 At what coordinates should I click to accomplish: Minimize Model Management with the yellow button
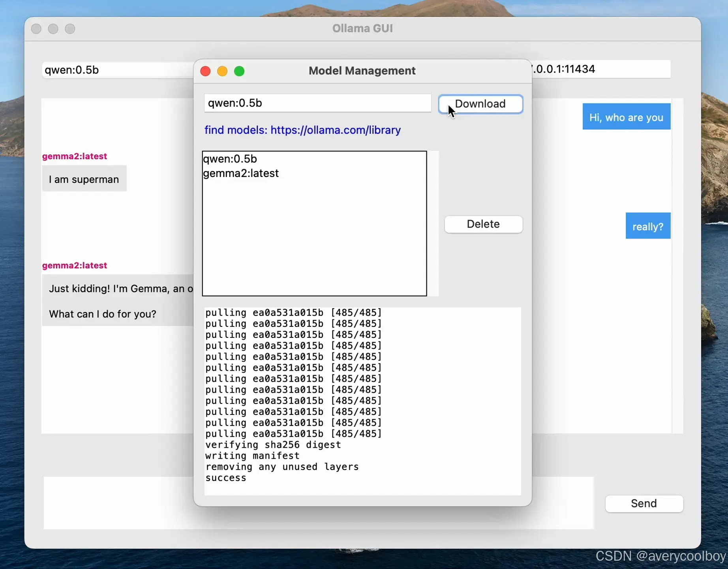tap(222, 71)
